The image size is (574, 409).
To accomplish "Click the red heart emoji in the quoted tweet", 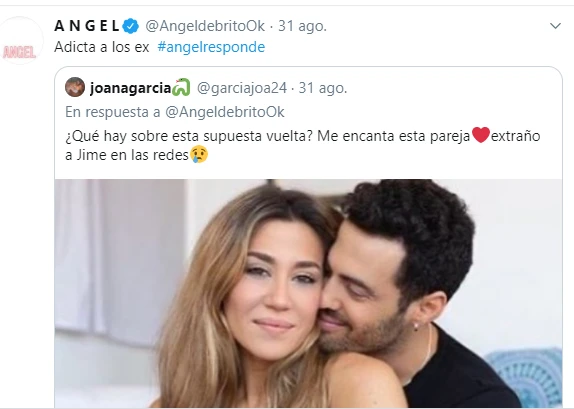I will pos(481,135).
